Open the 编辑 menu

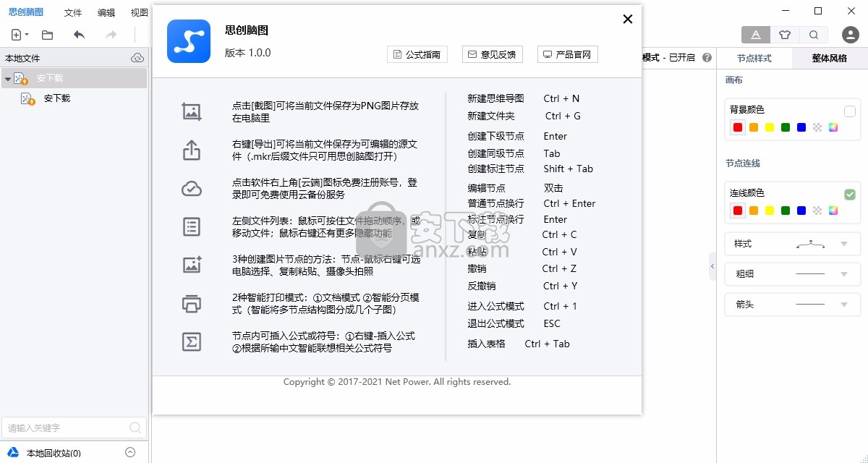[x=106, y=12]
